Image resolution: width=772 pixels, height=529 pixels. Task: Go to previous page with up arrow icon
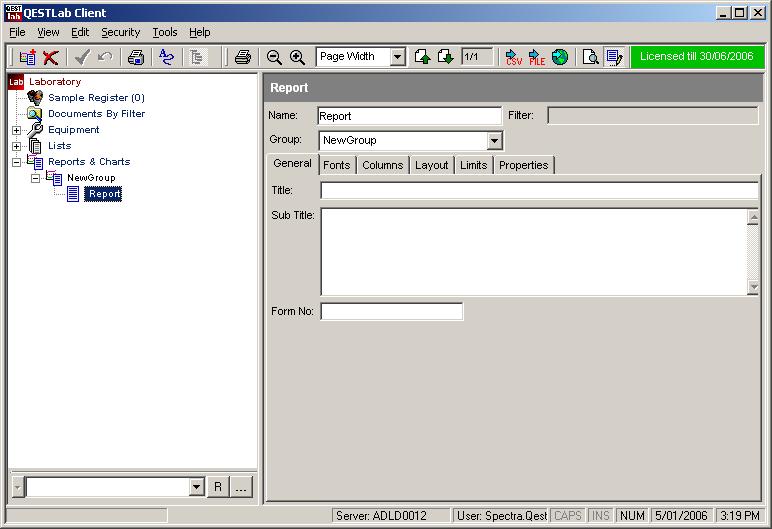point(422,57)
